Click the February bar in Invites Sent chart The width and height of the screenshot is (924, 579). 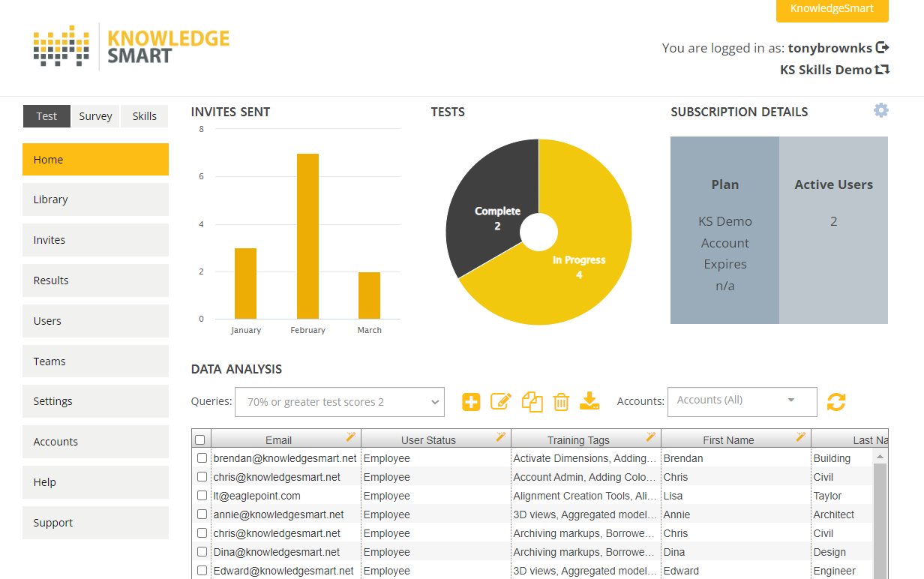307,236
